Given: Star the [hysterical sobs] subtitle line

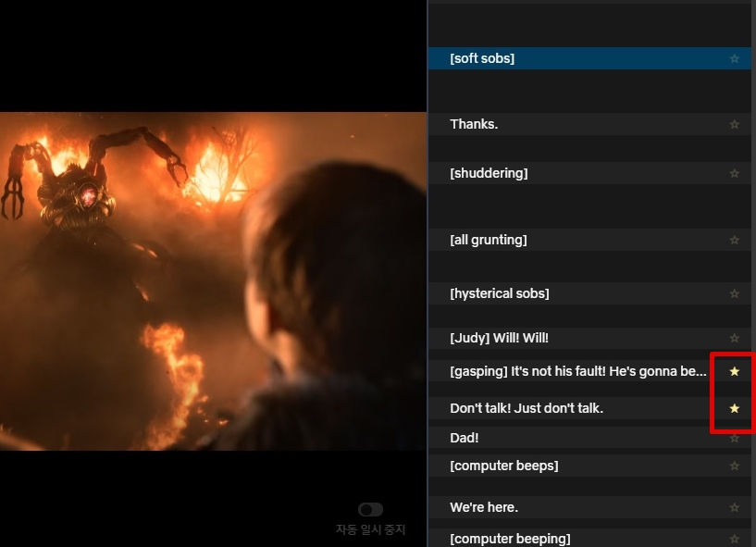Looking at the screenshot, I should pos(734,293).
